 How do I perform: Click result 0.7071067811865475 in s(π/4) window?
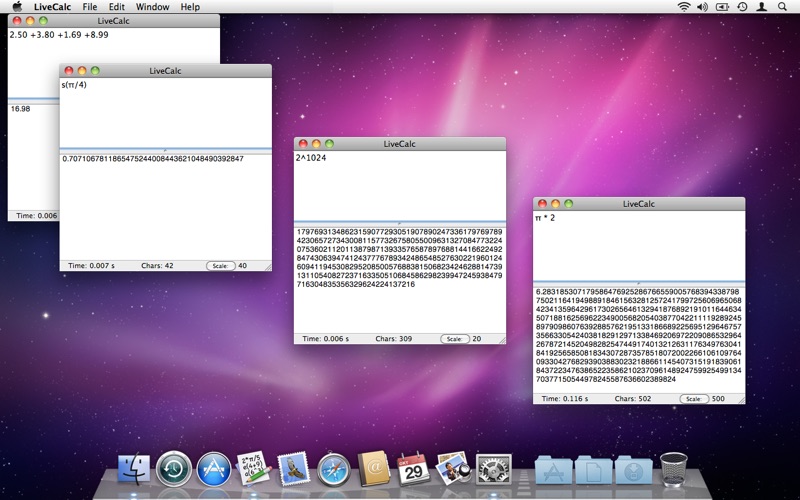click(153, 159)
